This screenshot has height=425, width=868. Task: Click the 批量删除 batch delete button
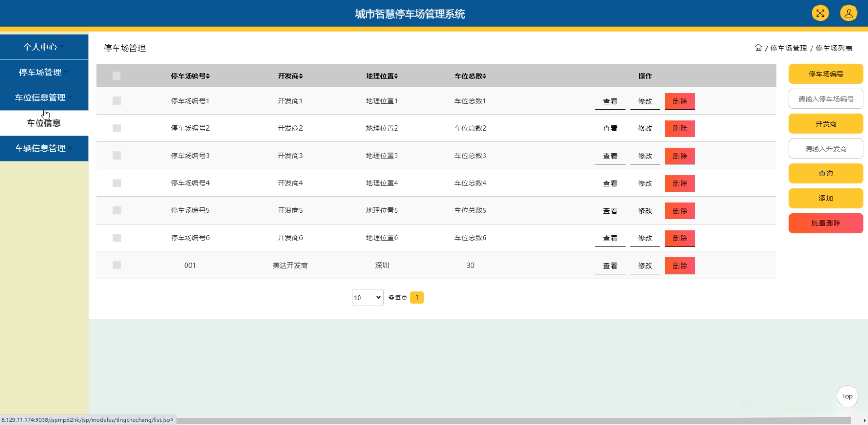(826, 224)
